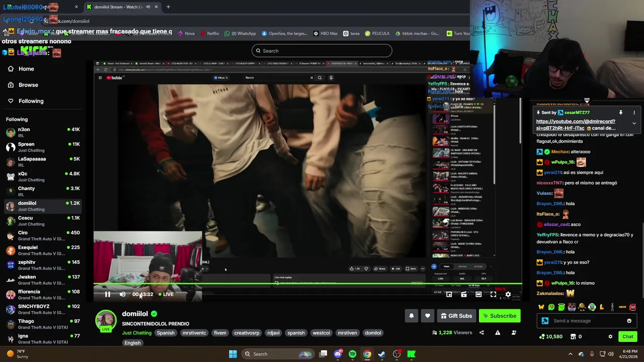Open the pinned message three-dot menu
The image size is (644, 362).
[634, 113]
